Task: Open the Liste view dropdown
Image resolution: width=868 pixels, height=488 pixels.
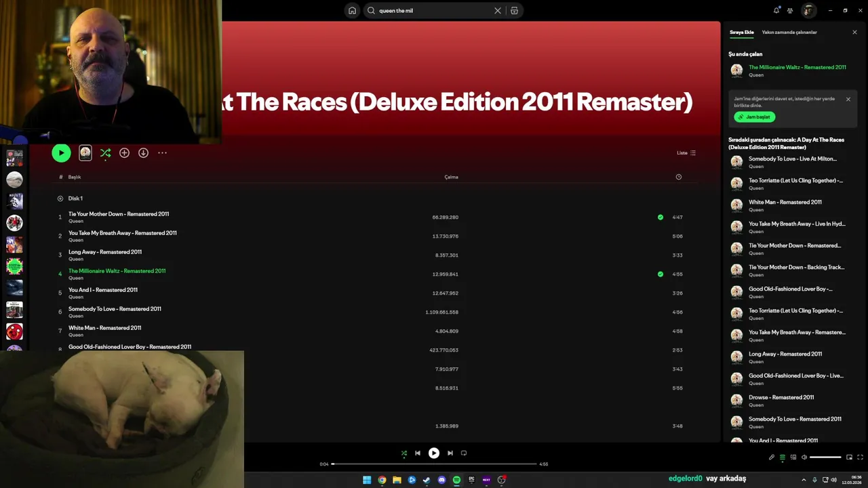Action: (686, 153)
